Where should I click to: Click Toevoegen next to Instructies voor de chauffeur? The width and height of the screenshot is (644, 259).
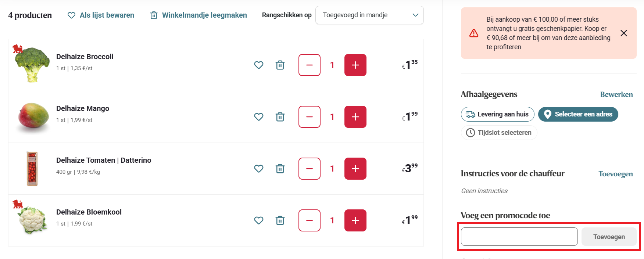(615, 174)
